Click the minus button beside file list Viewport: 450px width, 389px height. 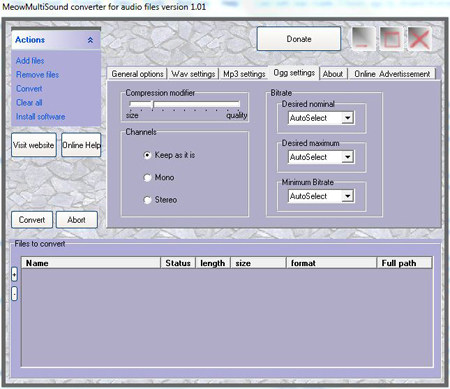(x=14, y=294)
